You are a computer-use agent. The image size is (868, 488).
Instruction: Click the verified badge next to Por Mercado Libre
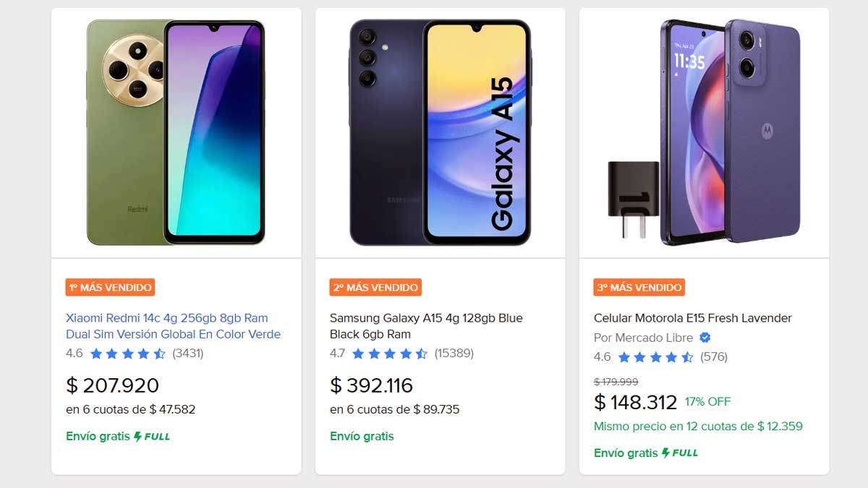(x=705, y=338)
